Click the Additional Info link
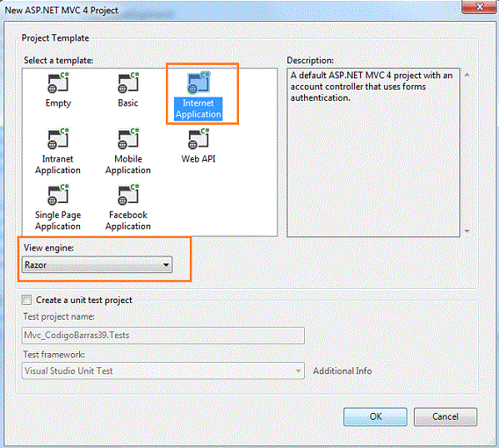499x448 pixels. (343, 371)
